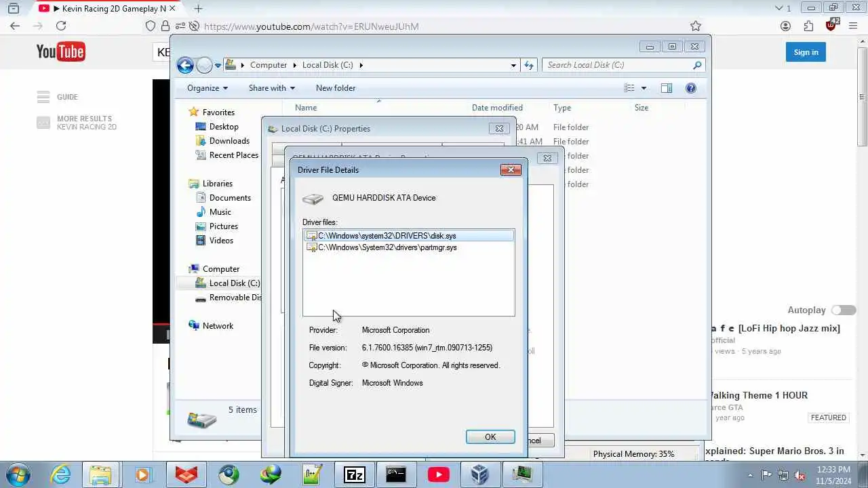Image resolution: width=868 pixels, height=488 pixels.
Task: Click OK in Driver File Details
Action: tap(490, 437)
